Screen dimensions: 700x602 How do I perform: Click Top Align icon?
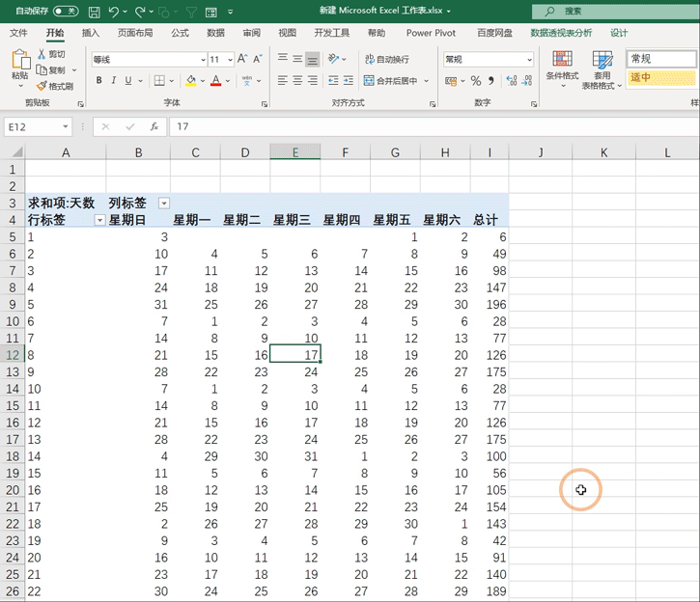tap(283, 59)
